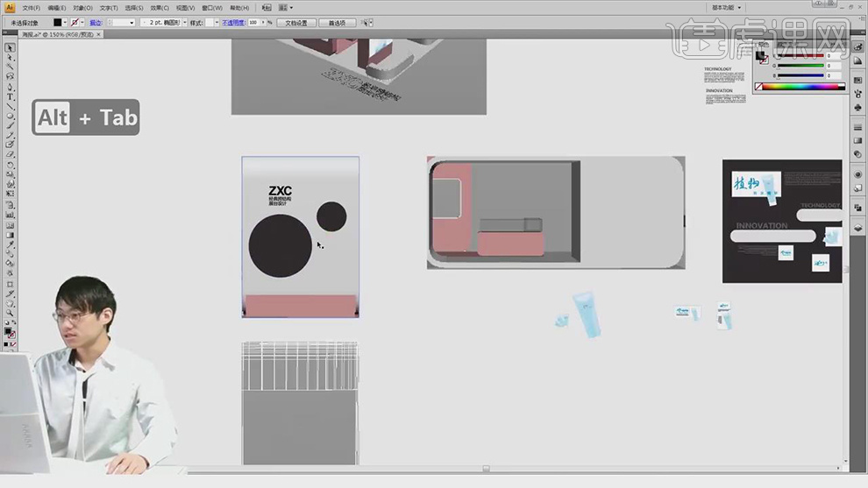Open the Symbols panel icon

pos(857,107)
